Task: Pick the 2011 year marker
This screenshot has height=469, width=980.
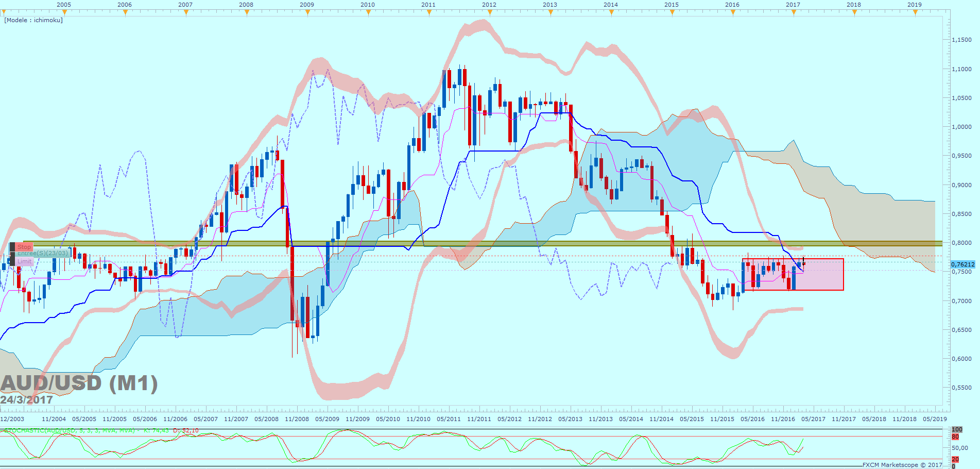Action: (428, 5)
